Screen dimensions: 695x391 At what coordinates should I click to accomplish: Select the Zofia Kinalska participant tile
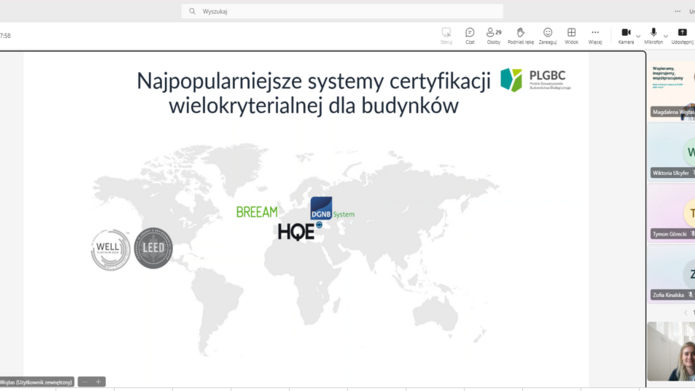click(x=671, y=273)
